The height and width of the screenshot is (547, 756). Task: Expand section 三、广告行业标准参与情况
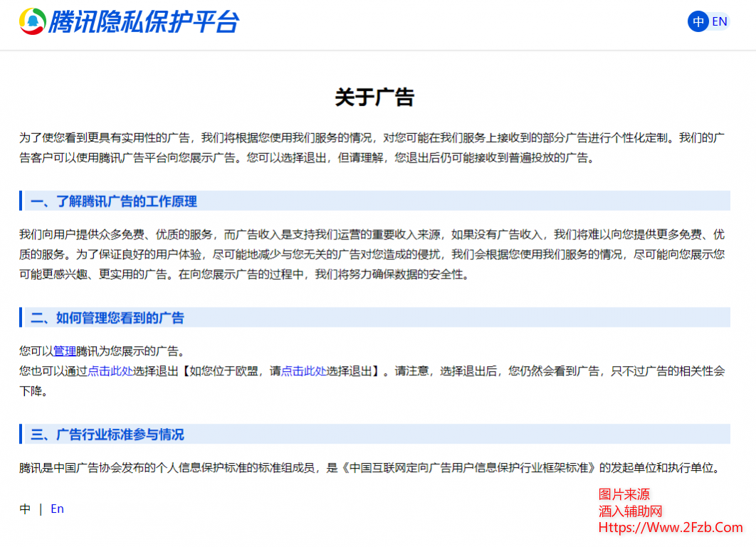coord(107,433)
